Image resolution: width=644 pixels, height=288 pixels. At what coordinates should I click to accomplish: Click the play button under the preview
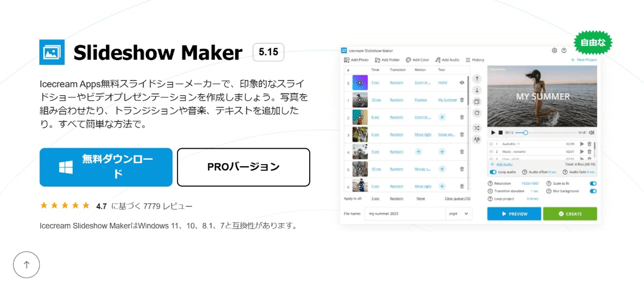[493, 133]
